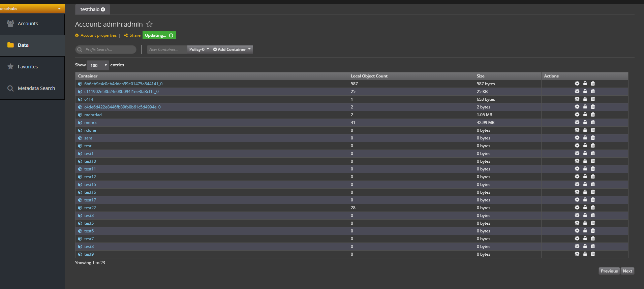Open Account properties link
The image size is (644, 289).
pos(98,35)
